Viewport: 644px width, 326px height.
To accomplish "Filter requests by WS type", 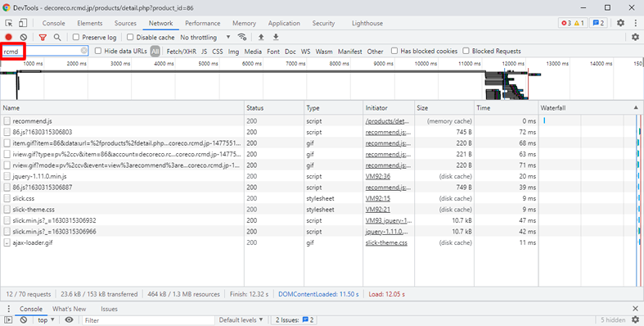I will tap(305, 52).
